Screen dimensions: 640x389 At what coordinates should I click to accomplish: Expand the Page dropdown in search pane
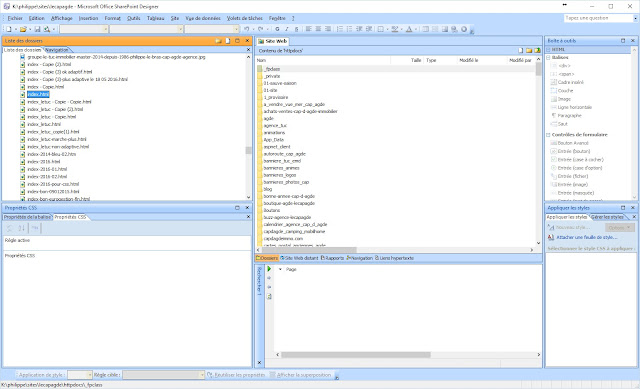tap(280, 269)
